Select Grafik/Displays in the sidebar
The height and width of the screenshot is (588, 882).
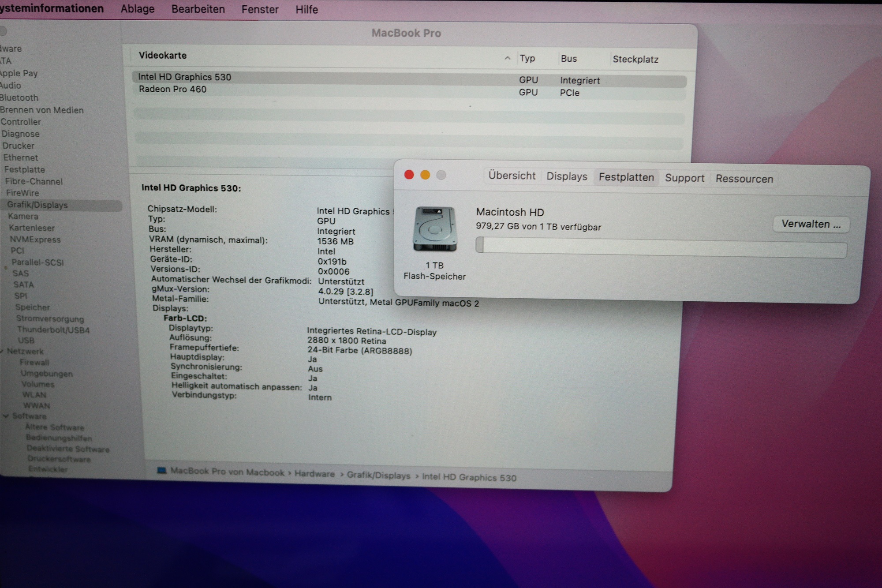(37, 205)
